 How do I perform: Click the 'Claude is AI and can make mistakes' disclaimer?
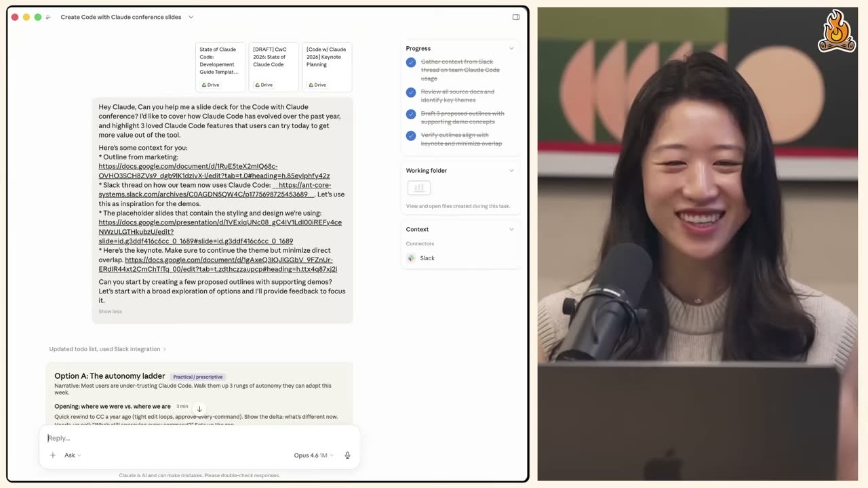(199, 476)
